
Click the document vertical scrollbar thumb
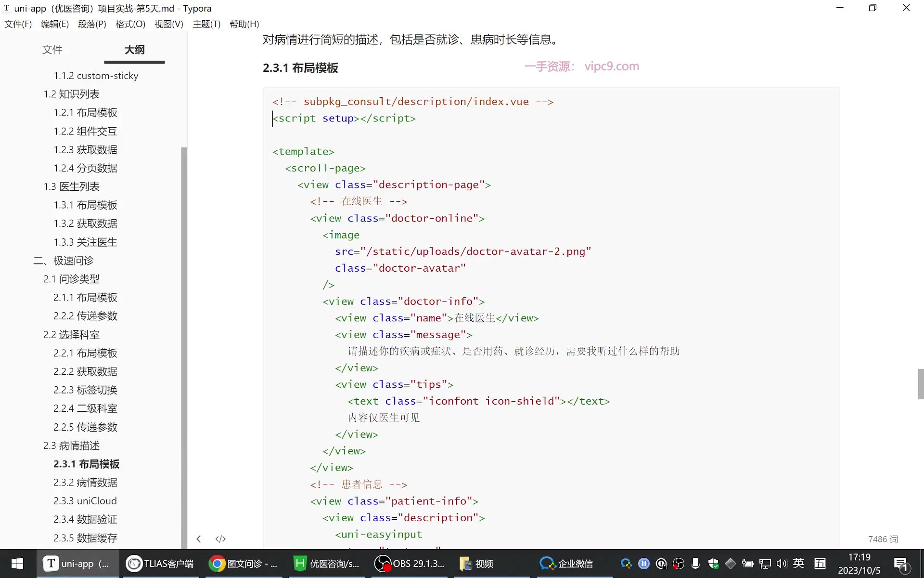click(x=921, y=384)
